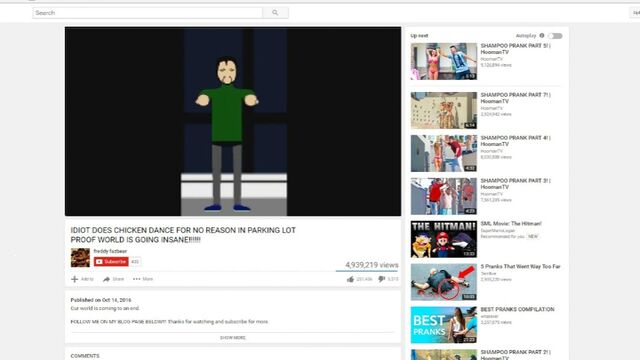Image resolution: width=640 pixels, height=360 pixels.
Task: Open SHAMPOO PRANK PART 3 title link
Action: [516, 184]
